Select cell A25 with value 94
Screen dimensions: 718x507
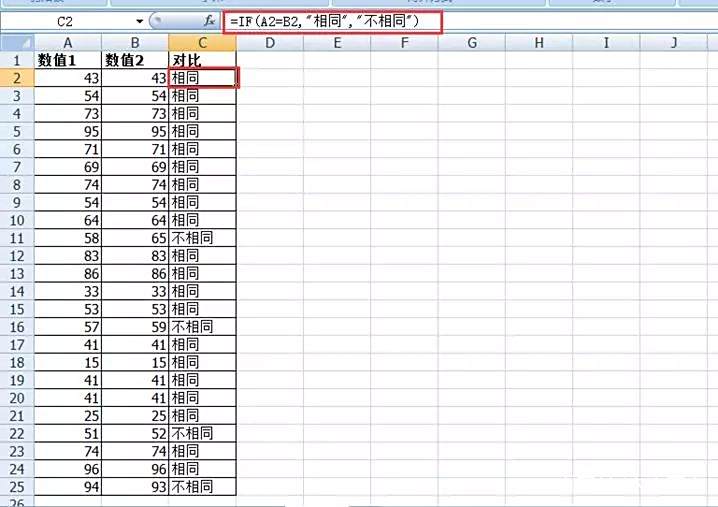[x=68, y=487]
